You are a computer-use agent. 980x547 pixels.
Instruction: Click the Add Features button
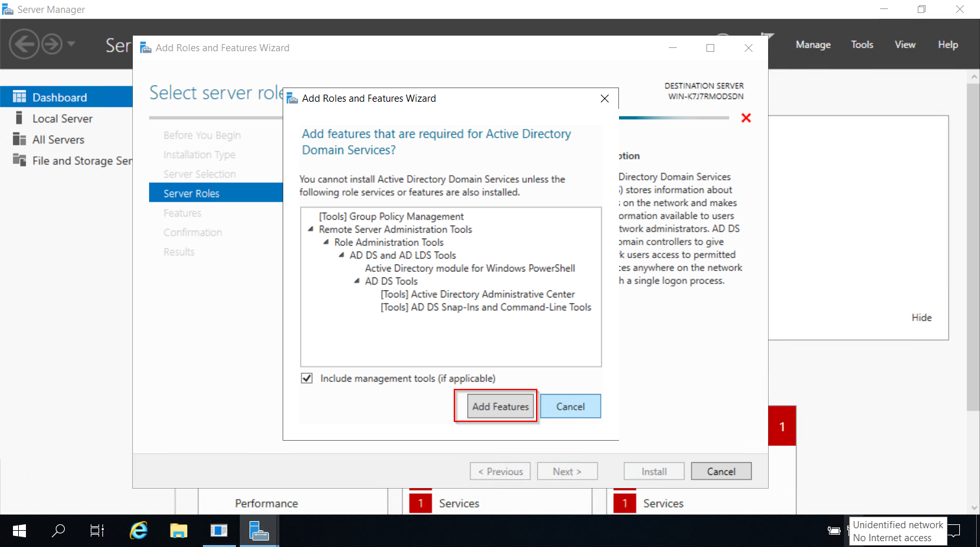(x=500, y=406)
